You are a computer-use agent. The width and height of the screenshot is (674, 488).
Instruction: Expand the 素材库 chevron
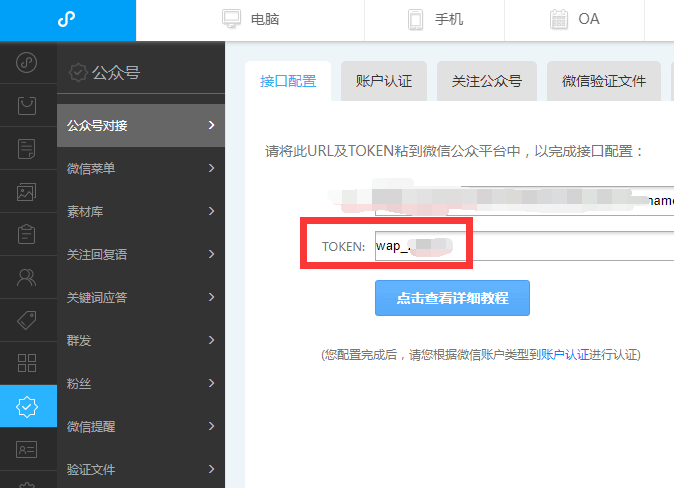[211, 211]
